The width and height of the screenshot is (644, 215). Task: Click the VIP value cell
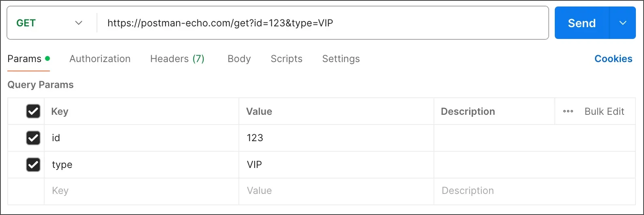336,165
